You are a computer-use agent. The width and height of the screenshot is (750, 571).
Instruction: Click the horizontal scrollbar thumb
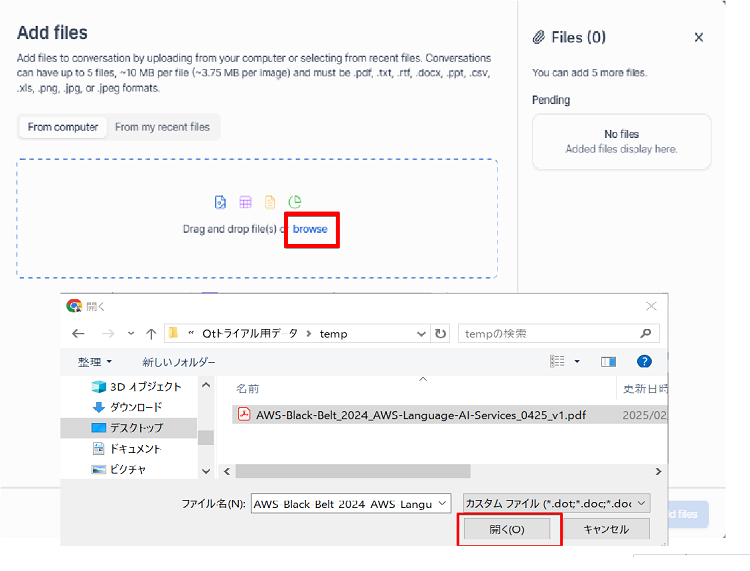pos(353,471)
